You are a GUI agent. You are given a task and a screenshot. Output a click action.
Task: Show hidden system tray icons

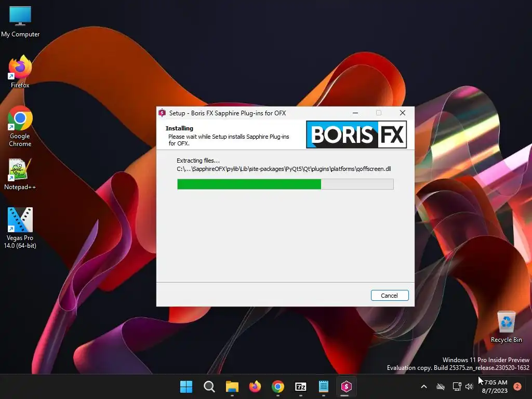tap(424, 387)
